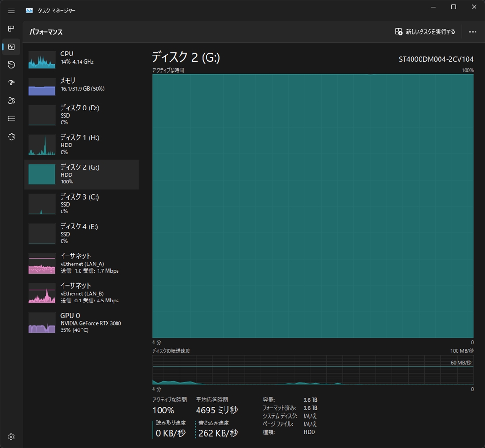485x448 pixels.
Task: Click the CPU mini graph thumbnail
Action: click(42, 59)
